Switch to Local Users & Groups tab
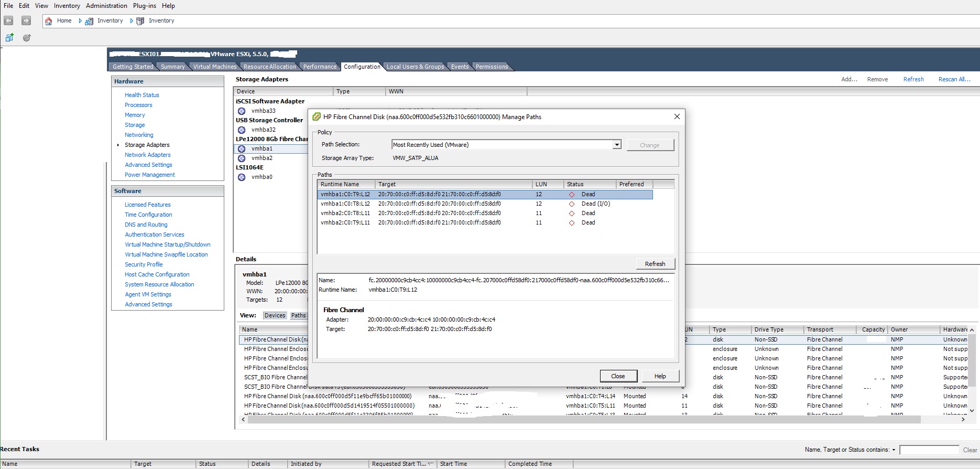 pos(415,67)
